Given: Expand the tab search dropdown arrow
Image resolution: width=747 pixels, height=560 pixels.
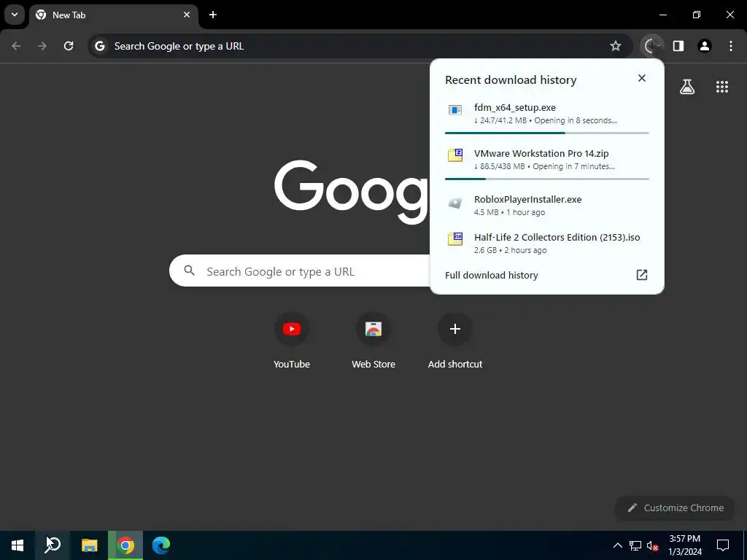Looking at the screenshot, I should point(15,15).
